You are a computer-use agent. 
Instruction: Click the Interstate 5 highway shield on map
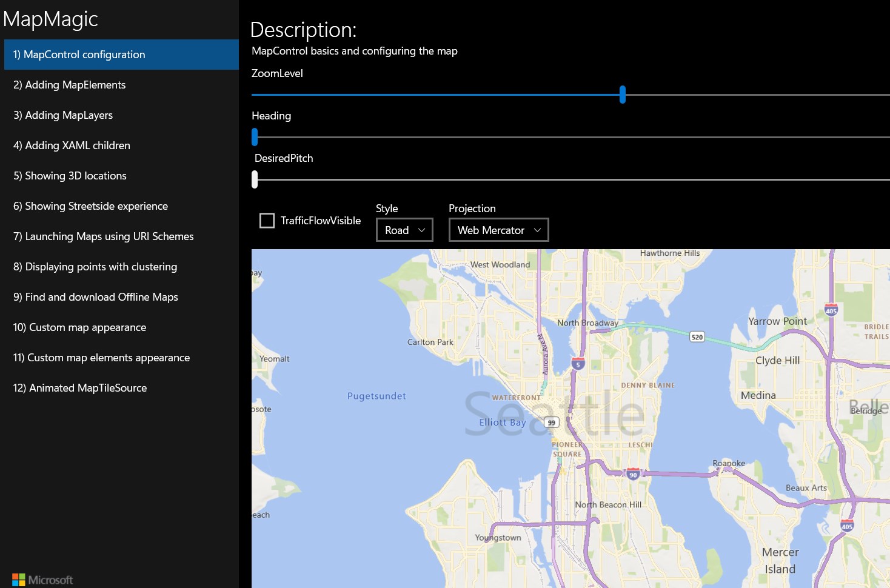[x=578, y=364]
